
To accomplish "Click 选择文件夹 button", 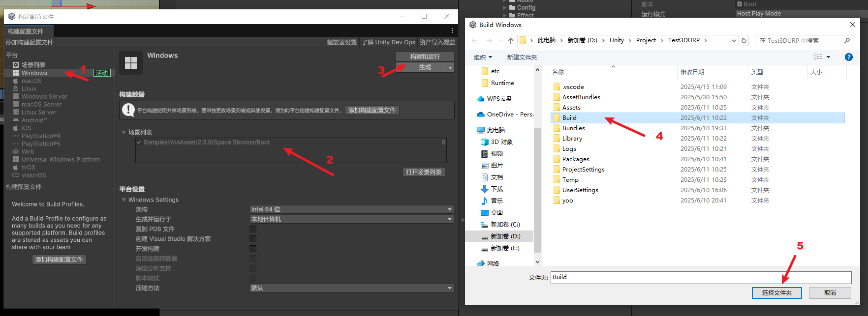I will [x=777, y=292].
